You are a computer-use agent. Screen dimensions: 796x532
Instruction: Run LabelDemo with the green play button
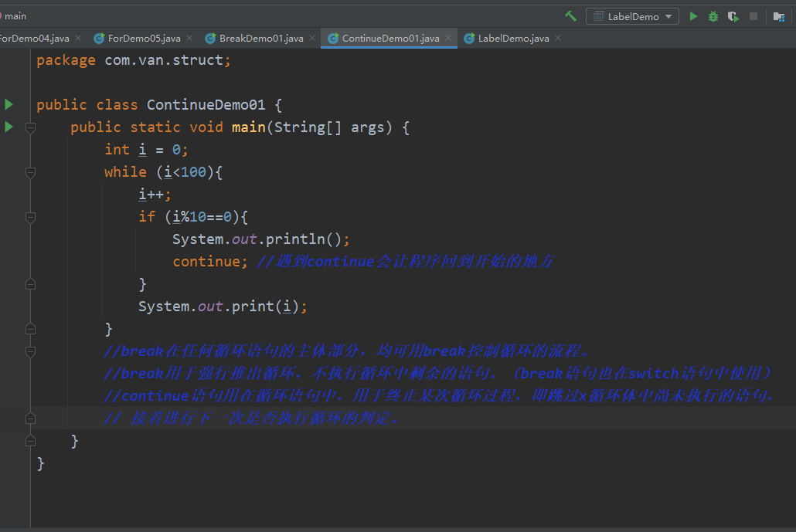tap(693, 16)
